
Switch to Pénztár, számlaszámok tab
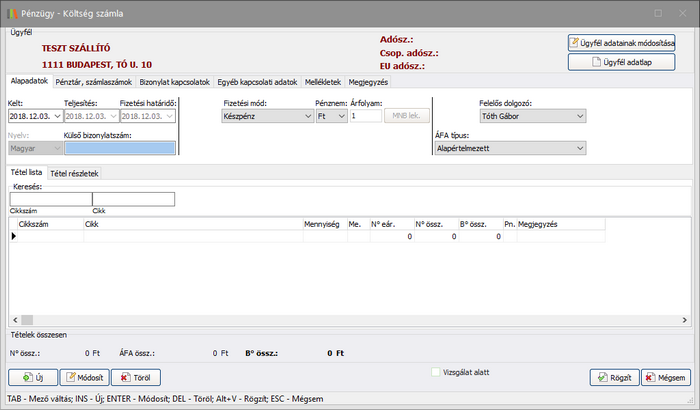(93, 82)
